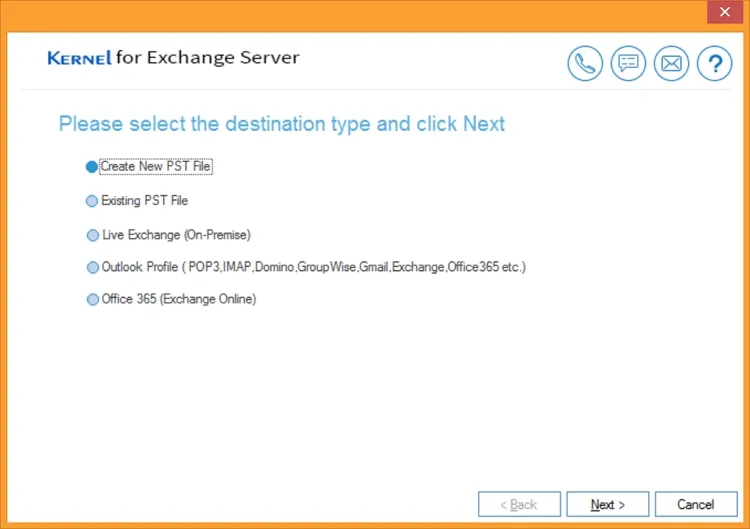Viewport: 750px width, 529px height.
Task: Go back with the Back button
Action: click(x=519, y=504)
